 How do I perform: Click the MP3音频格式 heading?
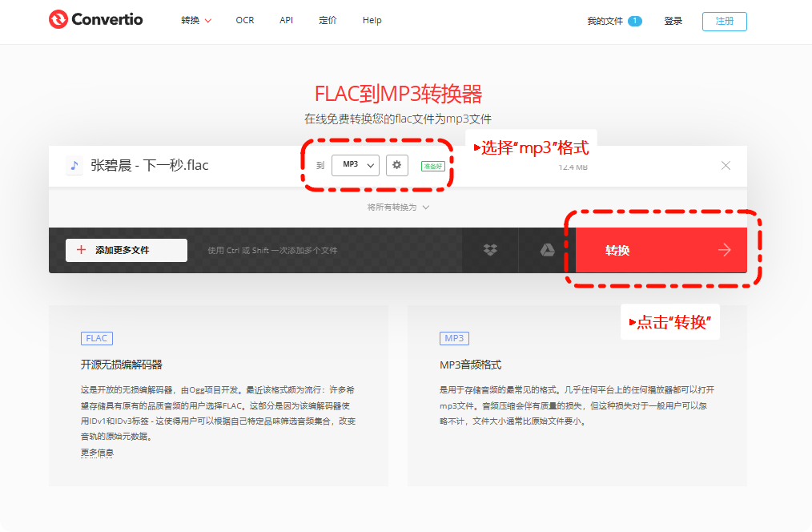(x=470, y=365)
